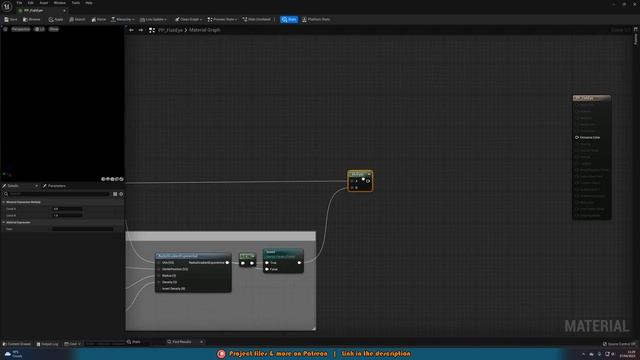Close the Details panel tab
This screenshot has width=640, height=360.
coord(36,186)
